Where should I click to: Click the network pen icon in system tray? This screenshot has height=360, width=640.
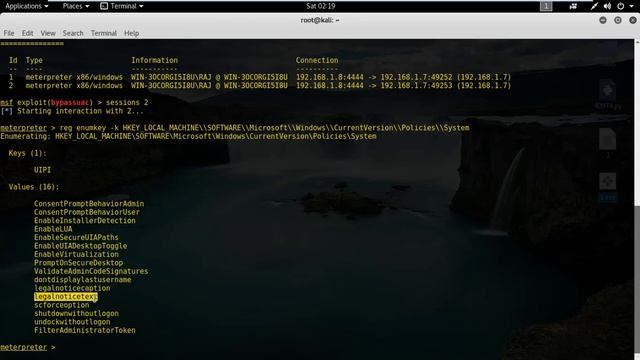594,6
